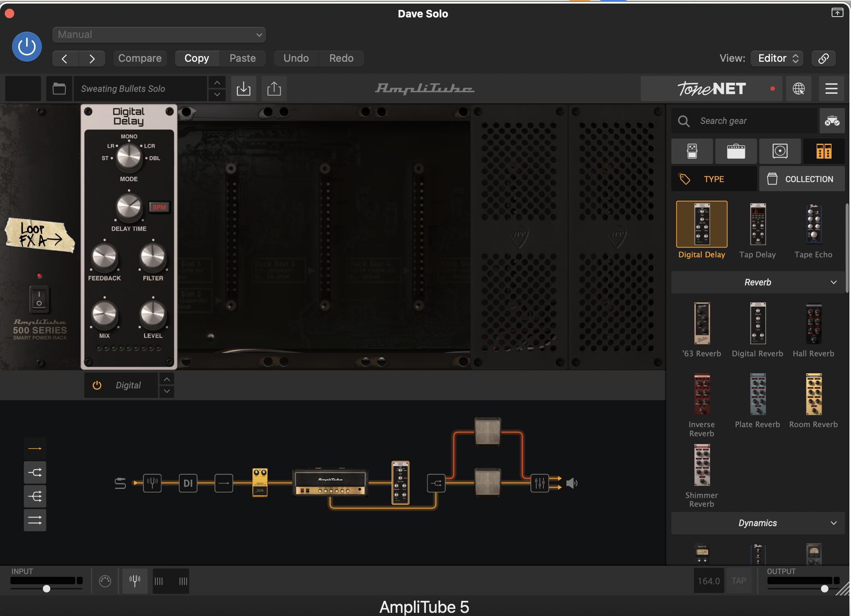Collapse the Reverb section
851x616 pixels.
(x=758, y=282)
